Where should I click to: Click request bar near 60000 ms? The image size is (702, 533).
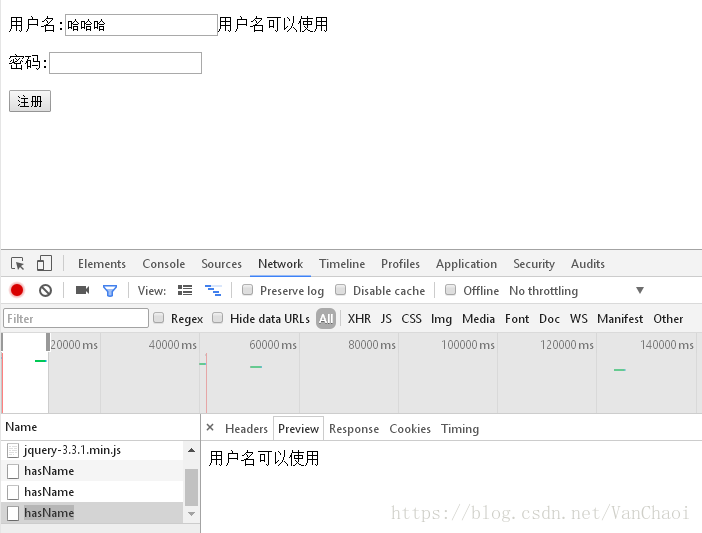pos(256,367)
